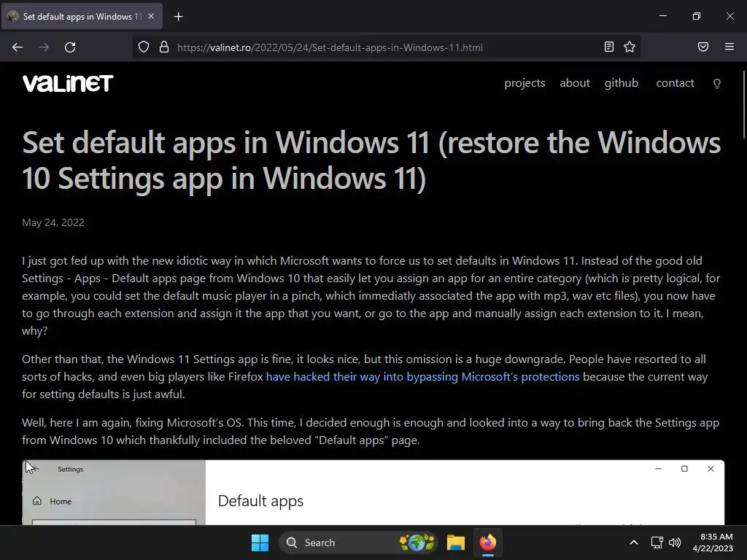Show hidden system tray icons
Screen dimensions: 747x560
(634, 542)
